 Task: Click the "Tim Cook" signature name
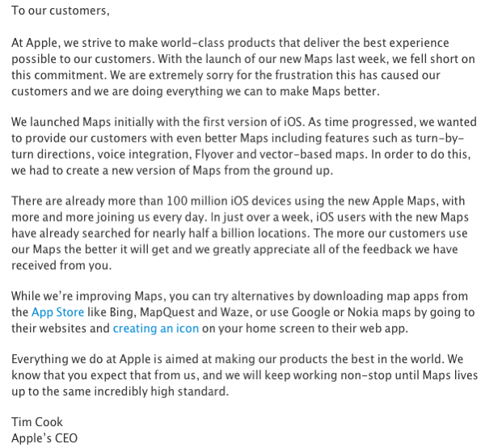[37, 422]
